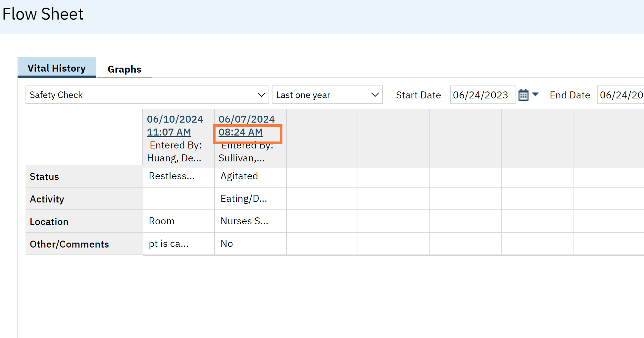Click the 'No' comment cell
Screen dimensions: 644x338
click(x=227, y=244)
